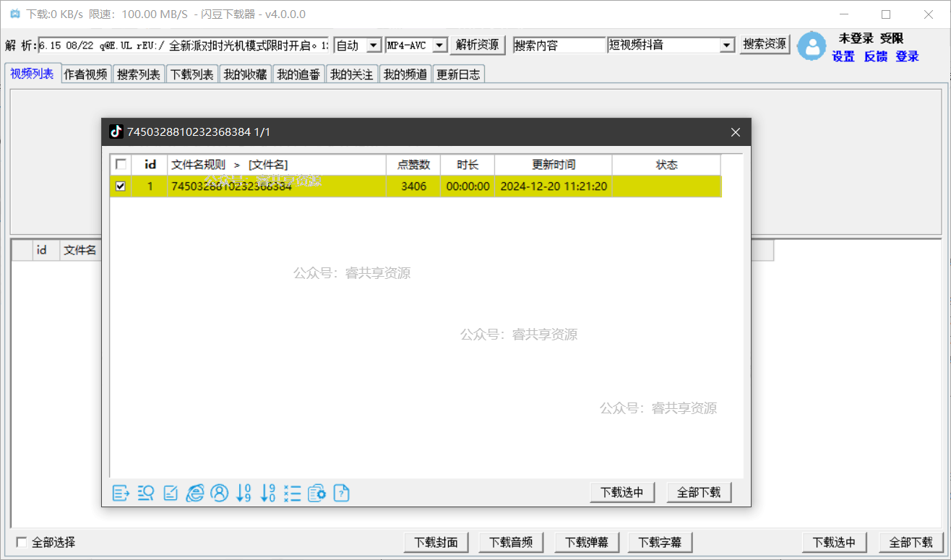Go to the 我的收藏 tab
Image resolution: width=951 pixels, height=560 pixels.
[x=245, y=74]
